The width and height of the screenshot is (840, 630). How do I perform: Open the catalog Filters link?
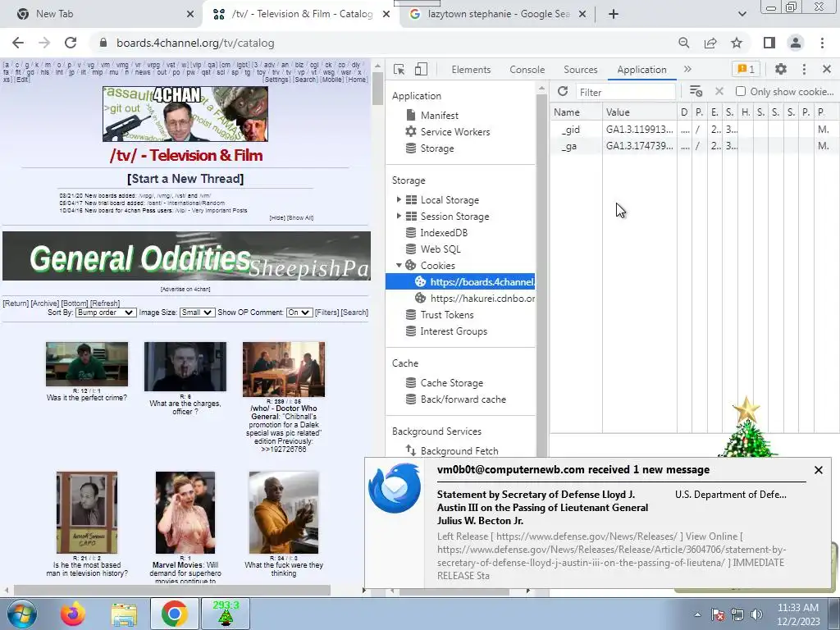[x=326, y=313]
